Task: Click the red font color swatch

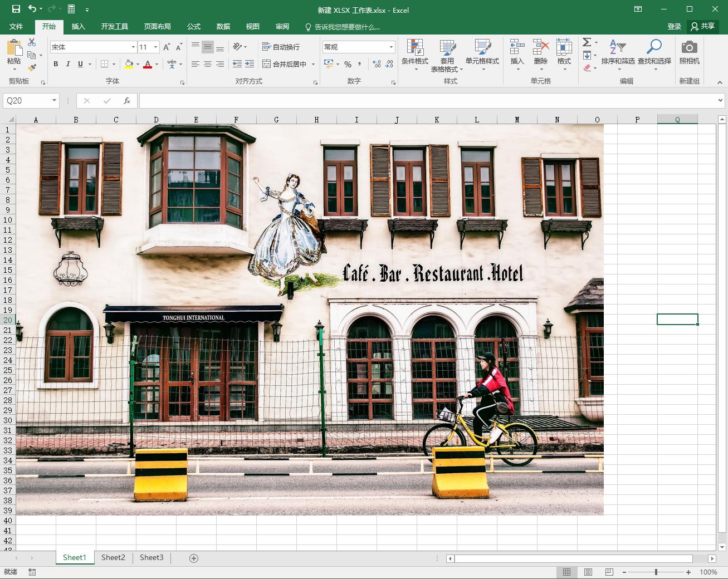Action: [x=148, y=65]
